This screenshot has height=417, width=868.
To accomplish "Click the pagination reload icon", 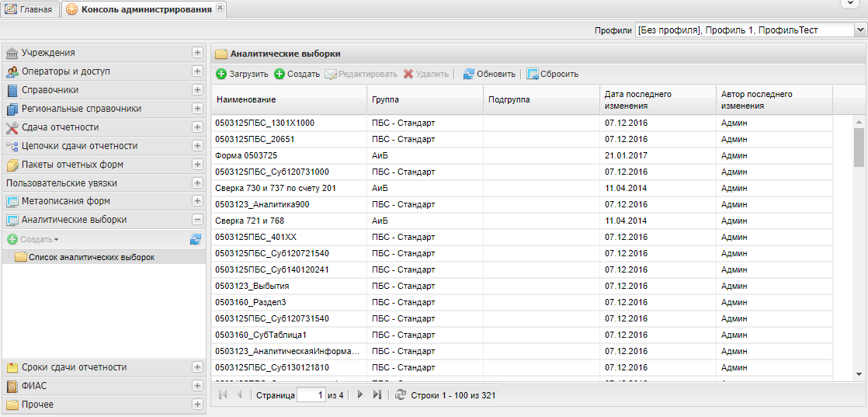I will (401, 395).
